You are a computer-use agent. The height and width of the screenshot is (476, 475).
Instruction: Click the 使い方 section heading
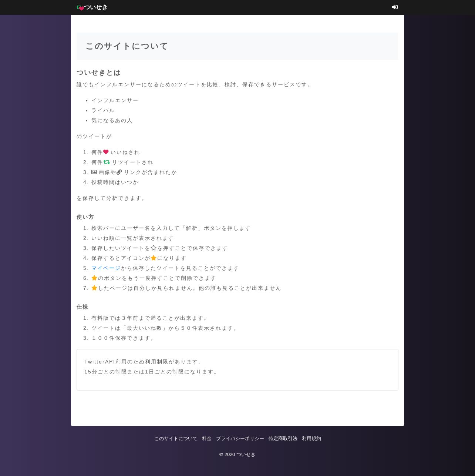(85, 217)
